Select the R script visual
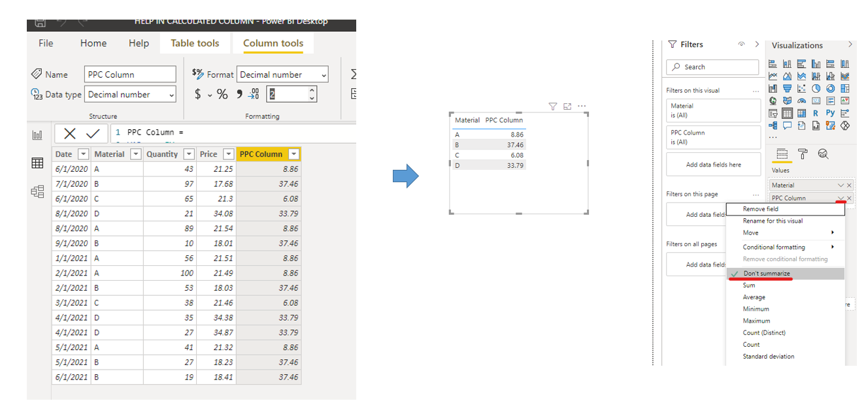Screen dimensions: 868x418 coord(816,113)
